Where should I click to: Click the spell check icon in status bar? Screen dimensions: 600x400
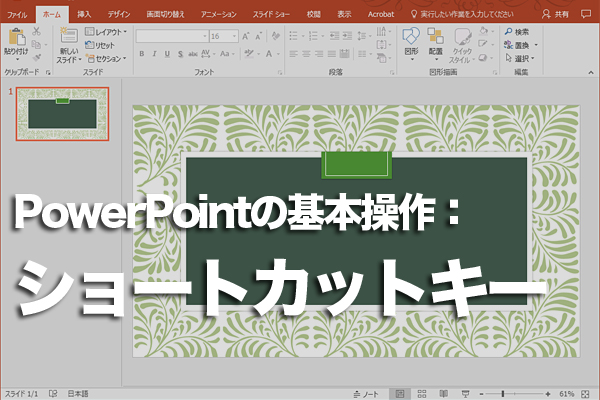coord(53,393)
